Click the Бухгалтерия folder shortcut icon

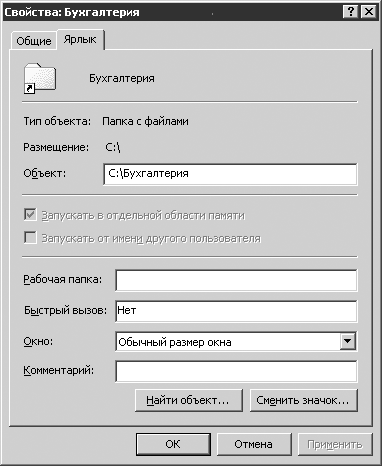click(40, 78)
